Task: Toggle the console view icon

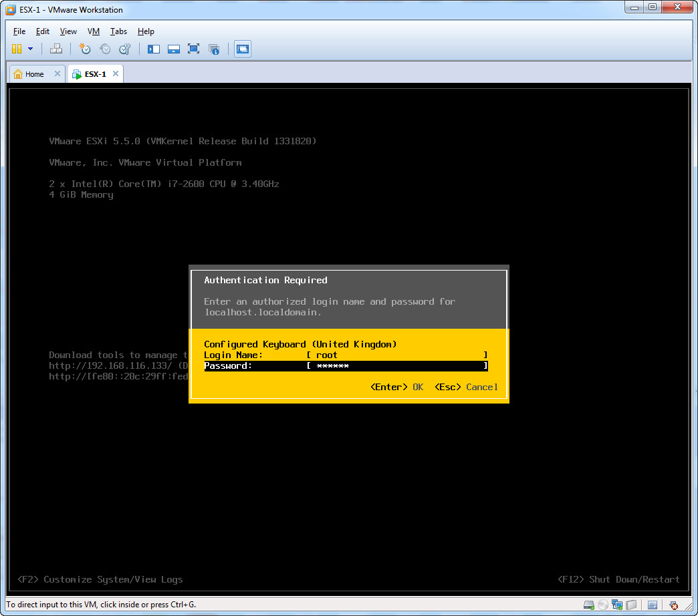Action: (x=243, y=49)
